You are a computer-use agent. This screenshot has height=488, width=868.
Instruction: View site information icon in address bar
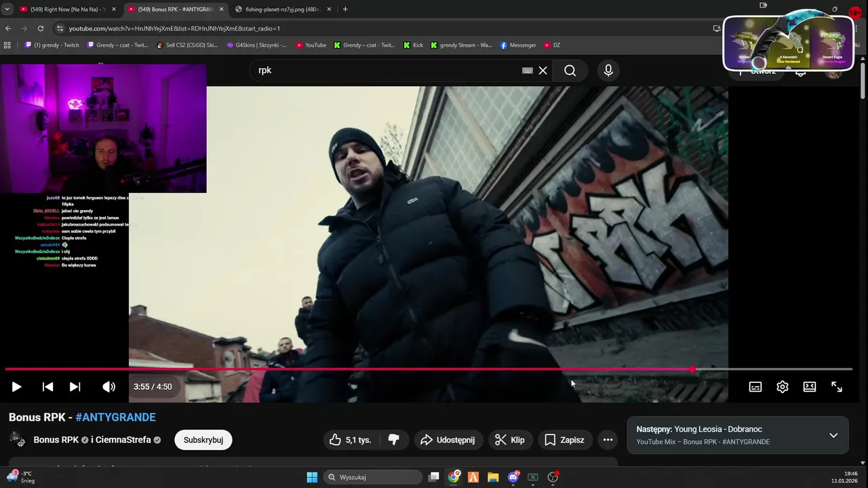point(60,28)
